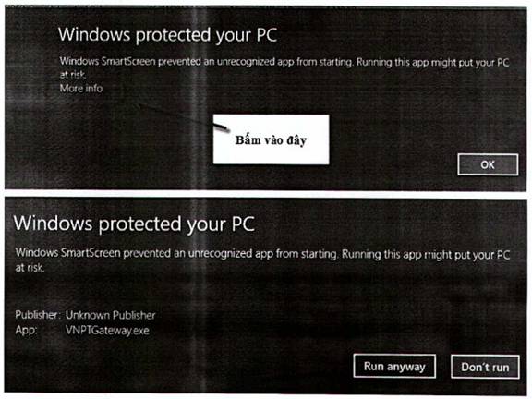Open the More info link
The image size is (532, 399).
click(x=81, y=89)
